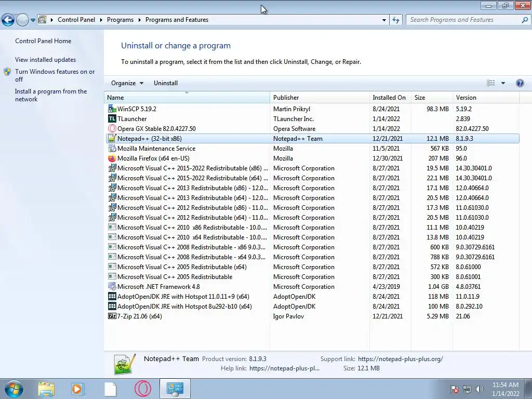Open the Organize dropdown menu
The height and width of the screenshot is (399, 532).
click(127, 83)
